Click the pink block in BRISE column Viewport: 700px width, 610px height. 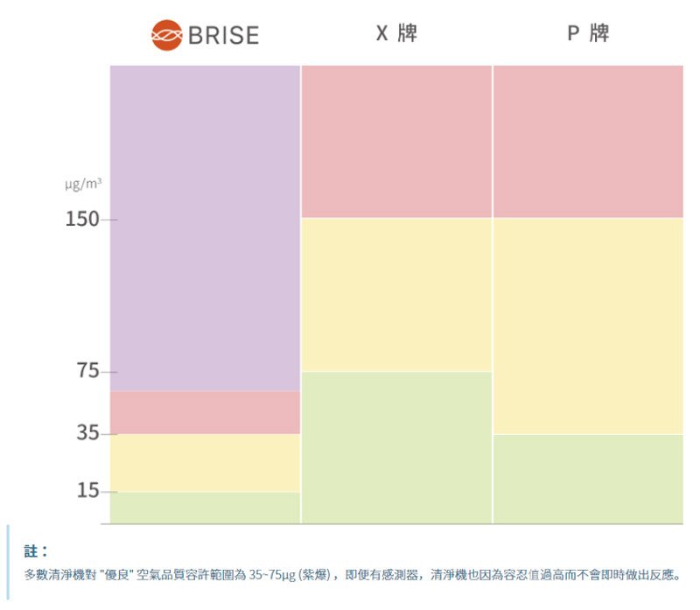(205, 412)
